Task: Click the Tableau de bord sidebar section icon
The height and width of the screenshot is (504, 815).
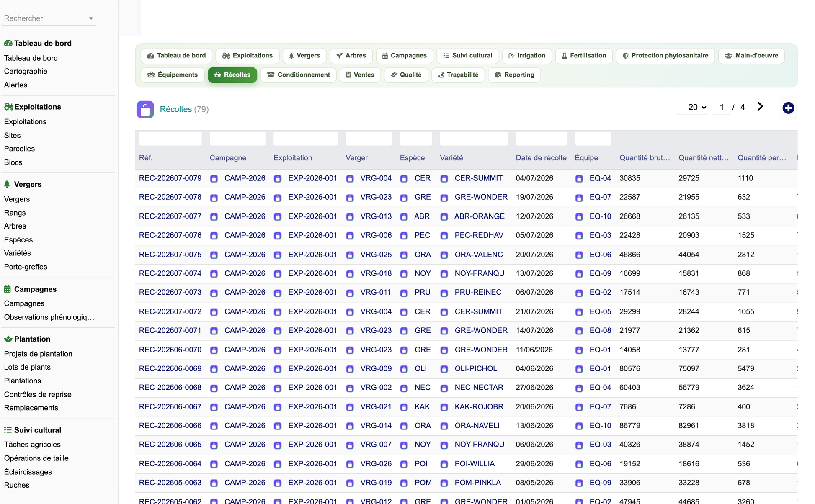Action: (8, 43)
